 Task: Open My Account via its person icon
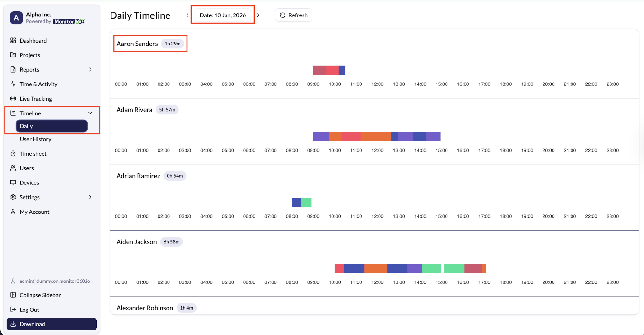(13, 212)
